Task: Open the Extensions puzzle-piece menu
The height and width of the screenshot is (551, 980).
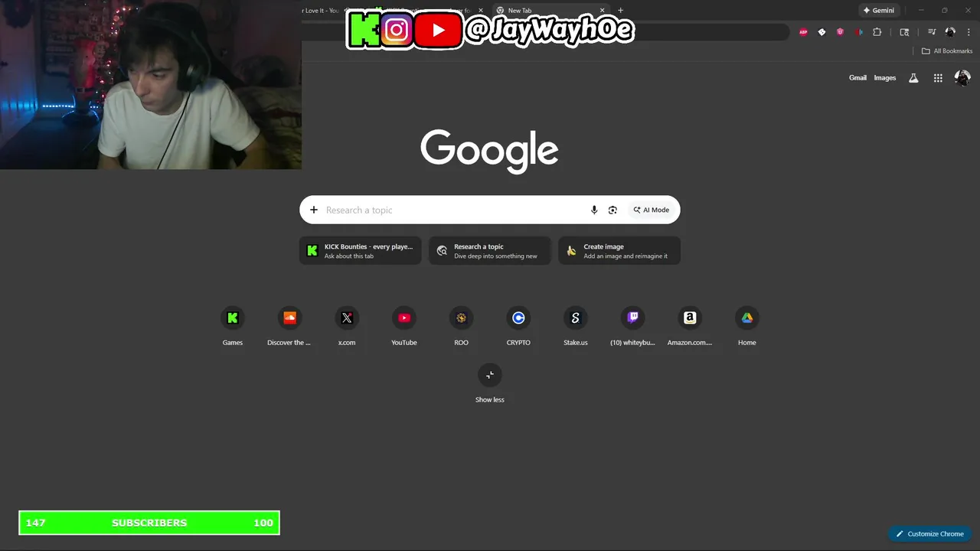Action: pos(877,32)
